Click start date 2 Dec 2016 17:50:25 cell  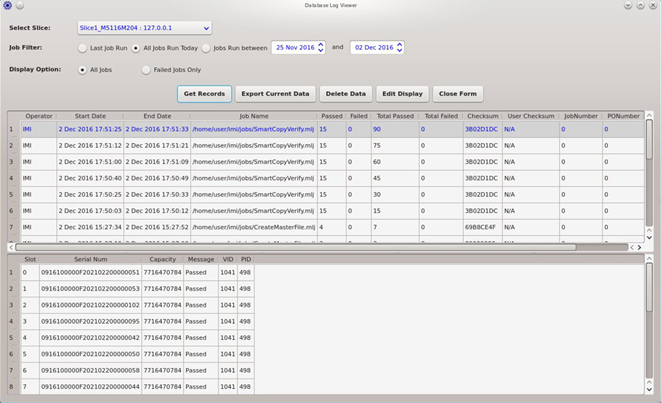[x=90, y=195]
